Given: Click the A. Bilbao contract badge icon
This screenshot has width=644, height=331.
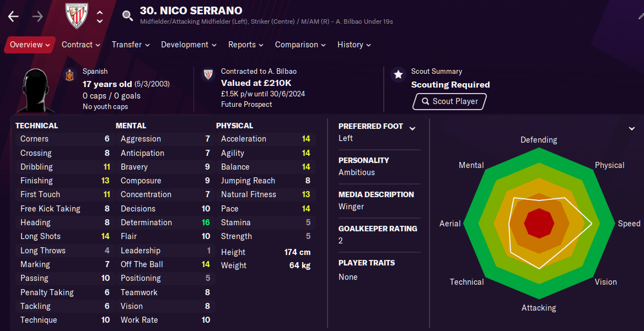Looking at the screenshot, I should pyautogui.click(x=208, y=75).
